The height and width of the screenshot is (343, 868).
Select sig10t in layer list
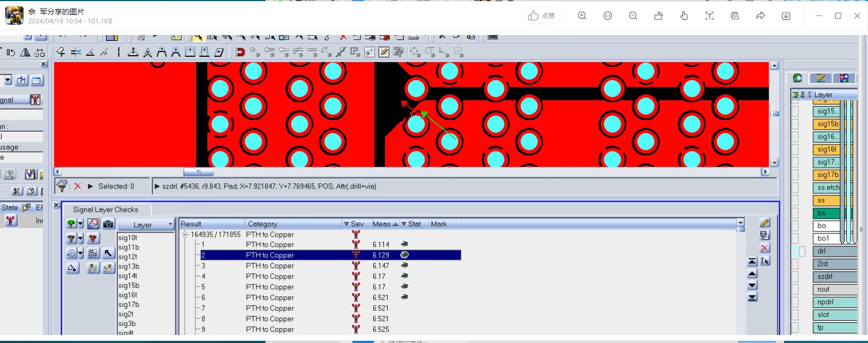[127, 238]
